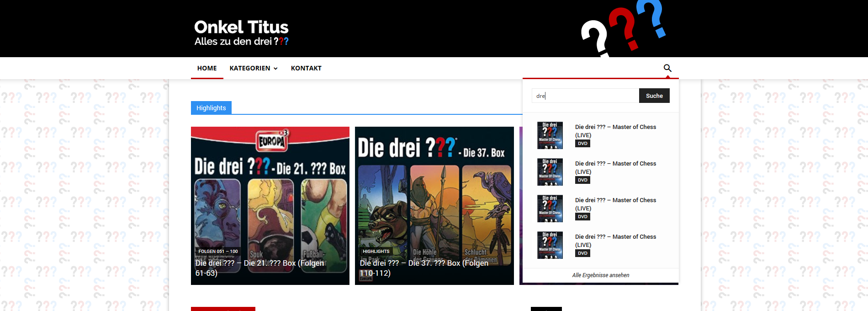Go to the HOME menu item
Screen dimensions: 868x311
[x=207, y=68]
